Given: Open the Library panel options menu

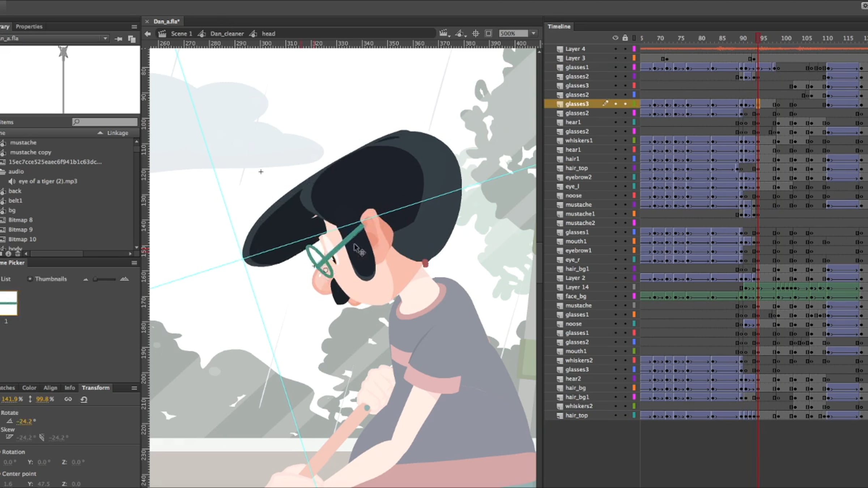Looking at the screenshot, I should tap(134, 27).
